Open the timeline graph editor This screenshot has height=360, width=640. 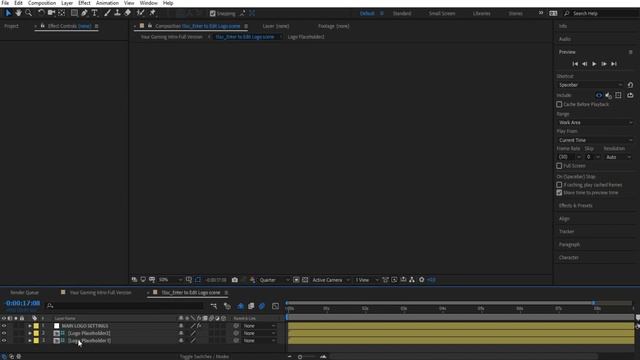coord(276,306)
